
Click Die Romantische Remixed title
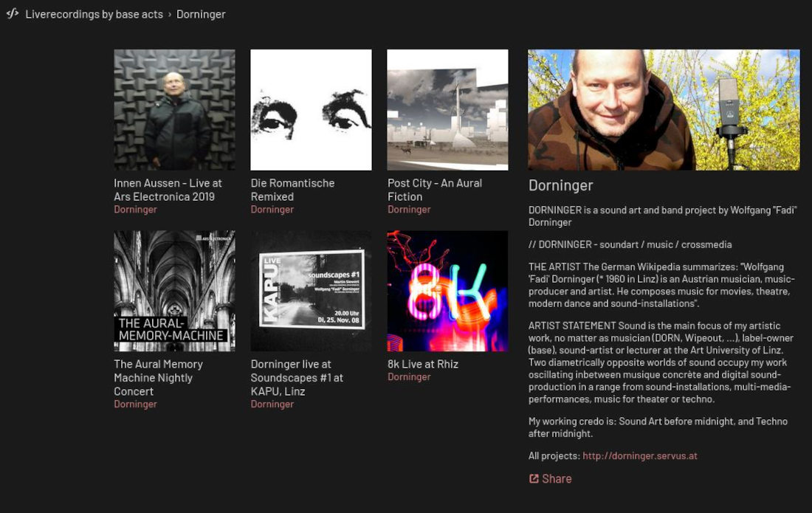(292, 190)
